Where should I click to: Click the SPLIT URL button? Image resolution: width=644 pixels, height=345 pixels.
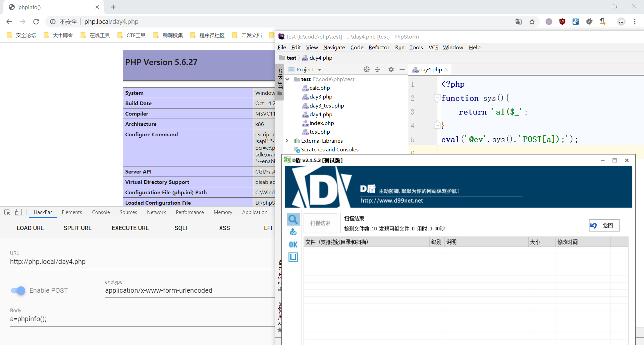[77, 228]
